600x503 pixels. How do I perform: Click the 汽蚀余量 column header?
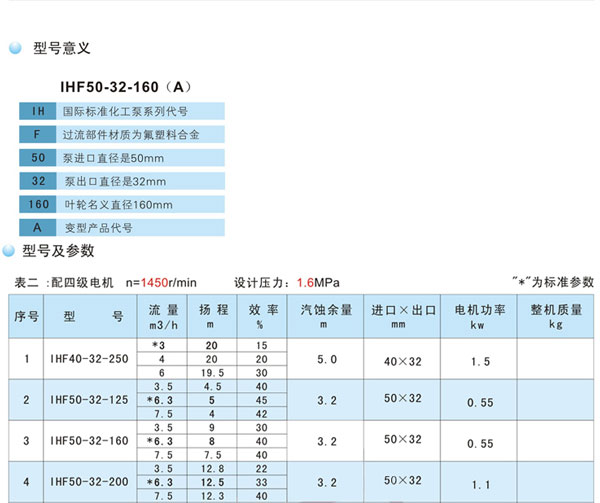326,310
